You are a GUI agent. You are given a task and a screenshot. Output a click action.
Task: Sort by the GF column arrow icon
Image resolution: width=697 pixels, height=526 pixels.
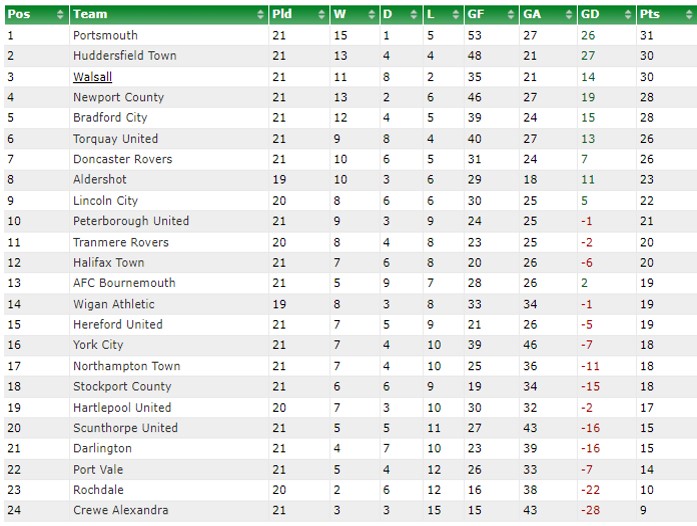click(511, 15)
